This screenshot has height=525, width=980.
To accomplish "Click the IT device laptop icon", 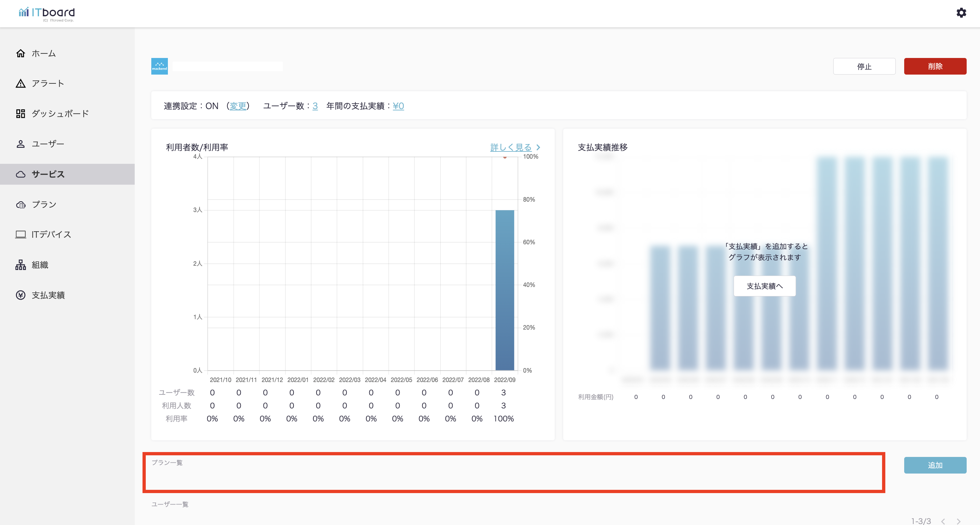I will point(20,234).
